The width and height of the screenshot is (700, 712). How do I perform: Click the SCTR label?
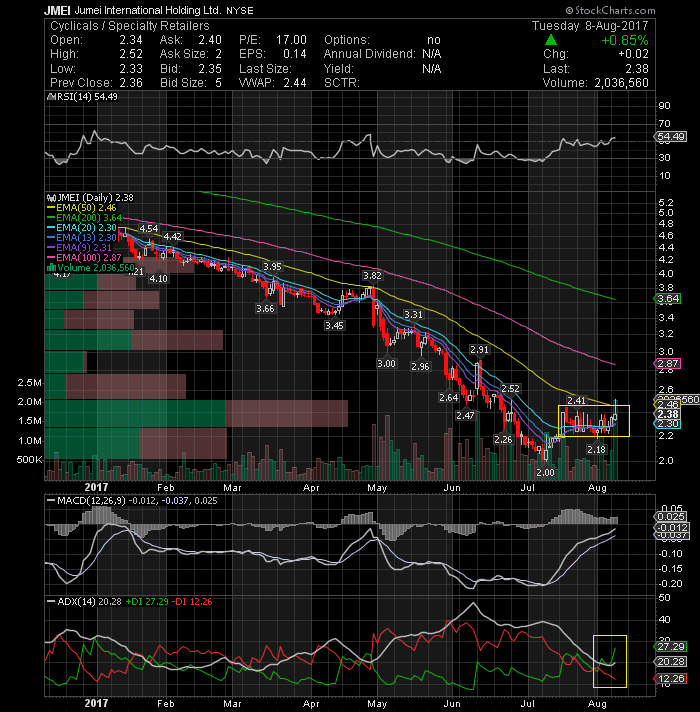341,83
